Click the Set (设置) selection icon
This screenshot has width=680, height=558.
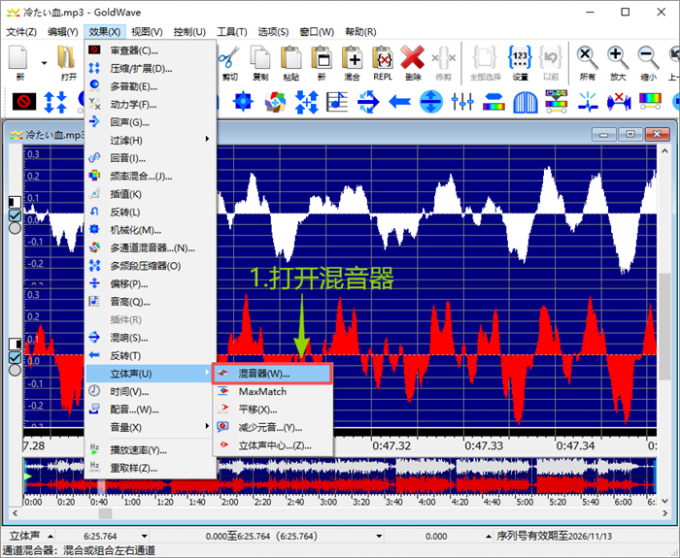pos(520,58)
